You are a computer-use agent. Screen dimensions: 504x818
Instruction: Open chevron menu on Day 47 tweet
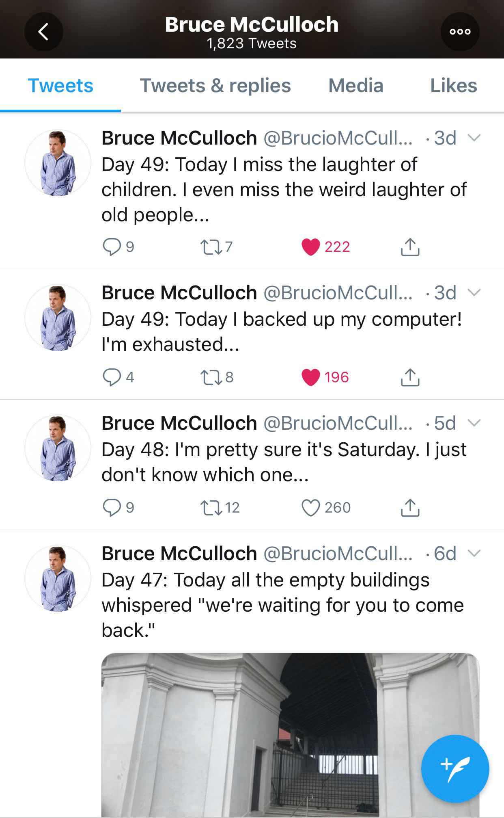[x=474, y=553]
